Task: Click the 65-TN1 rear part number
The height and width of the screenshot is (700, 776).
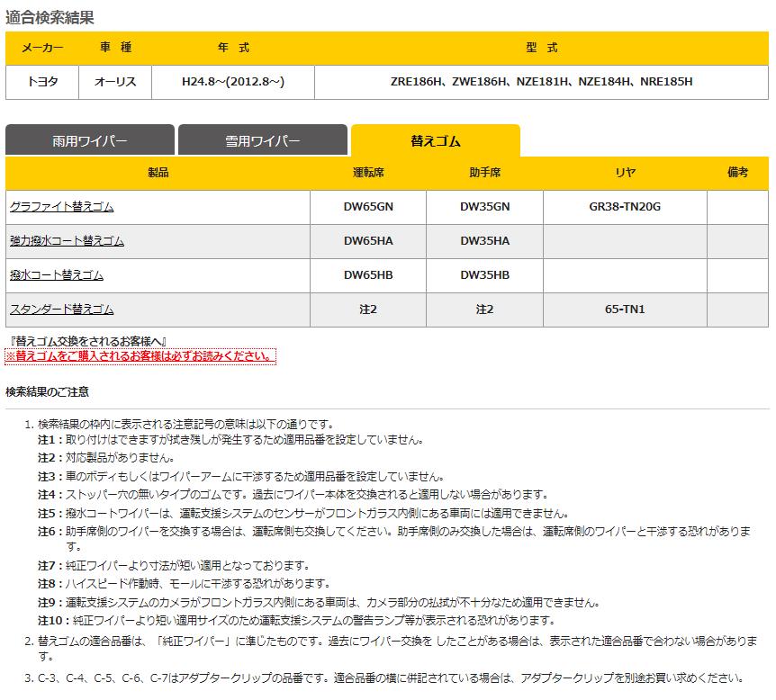Action: click(x=625, y=310)
